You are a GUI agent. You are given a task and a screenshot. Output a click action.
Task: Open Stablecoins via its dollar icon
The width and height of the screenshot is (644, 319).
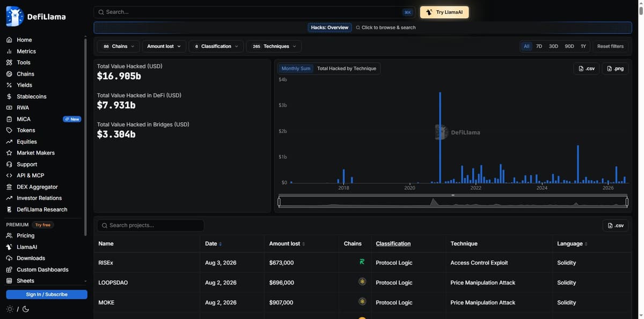(x=9, y=97)
